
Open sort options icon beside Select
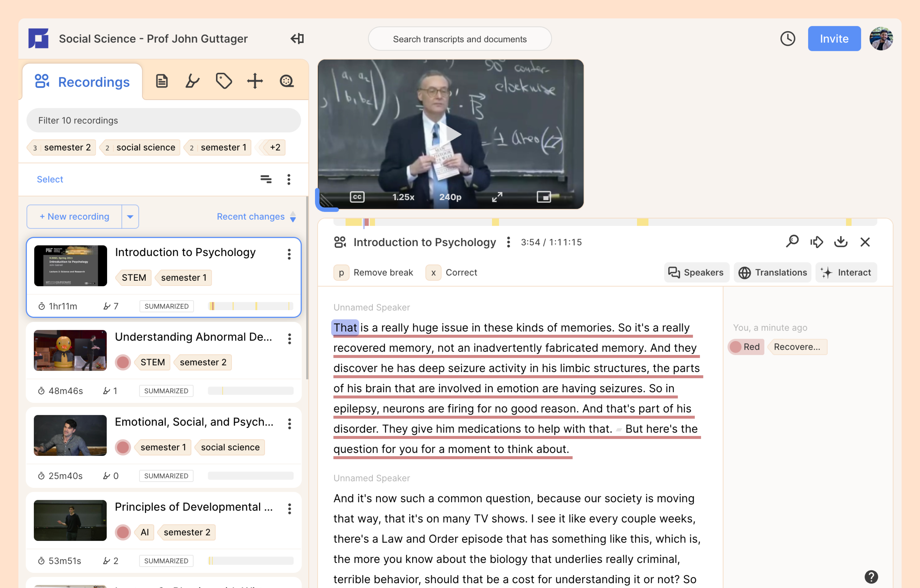[266, 179]
